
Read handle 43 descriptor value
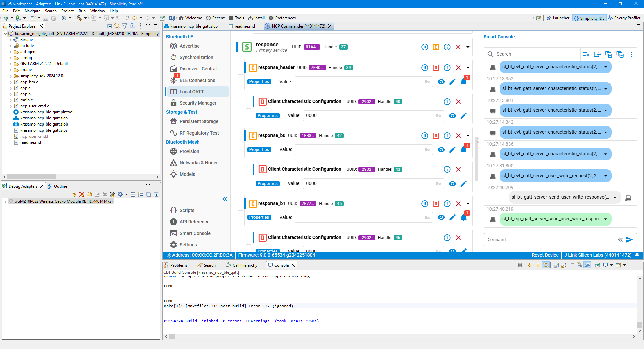tap(452, 184)
